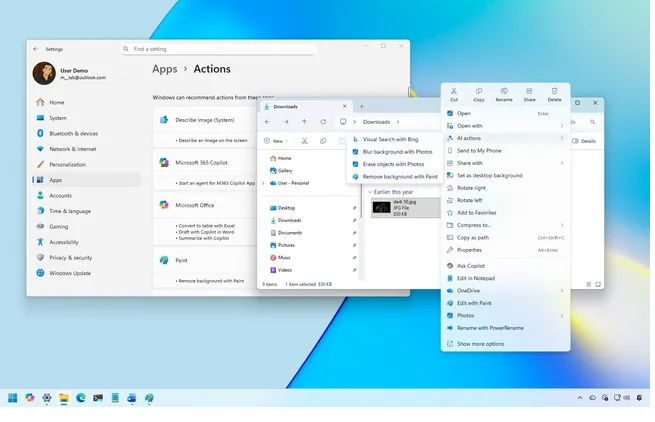Open Documents in Explorer sidebar
The image size is (655, 422).
(x=286, y=233)
